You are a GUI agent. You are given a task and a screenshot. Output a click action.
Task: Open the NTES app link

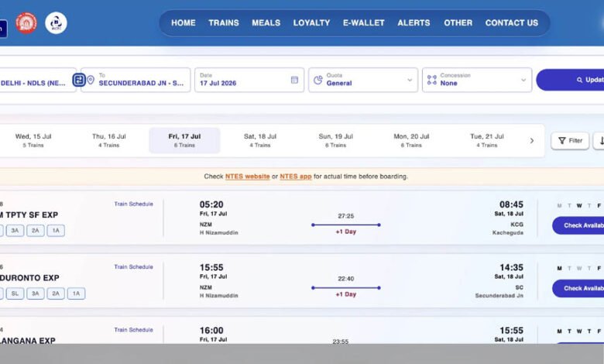[x=296, y=177]
